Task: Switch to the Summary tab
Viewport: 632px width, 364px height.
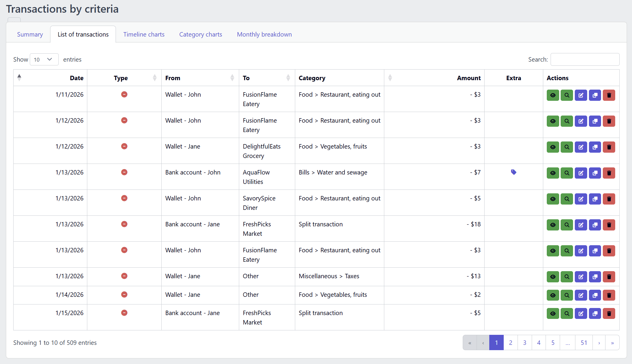Action: pos(30,34)
